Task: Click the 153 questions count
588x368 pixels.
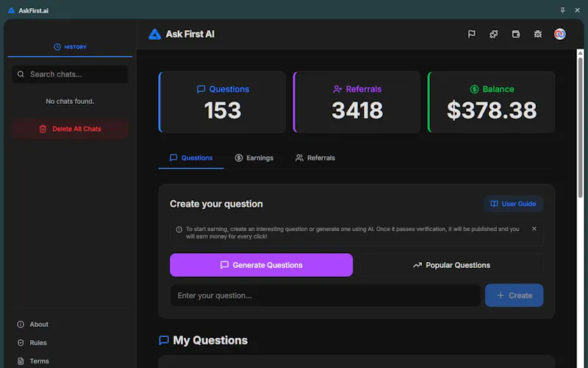Action: 223,111
